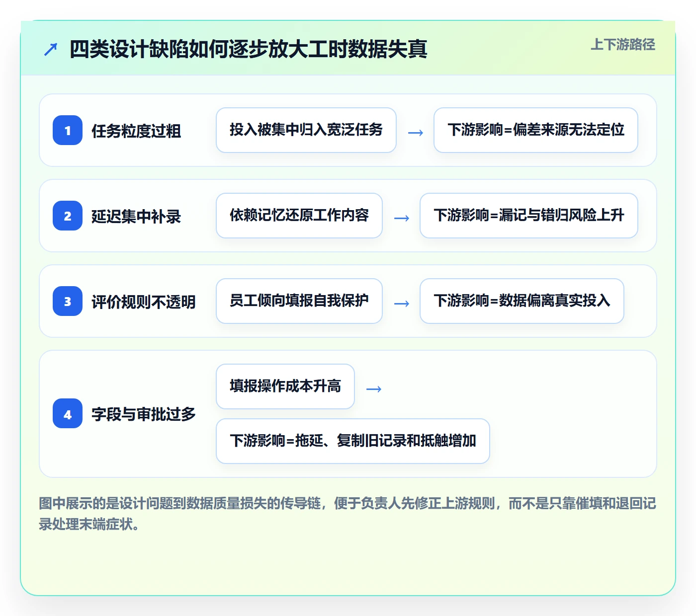Click the number 1 badge beside 任务粒度过粗

click(68, 130)
